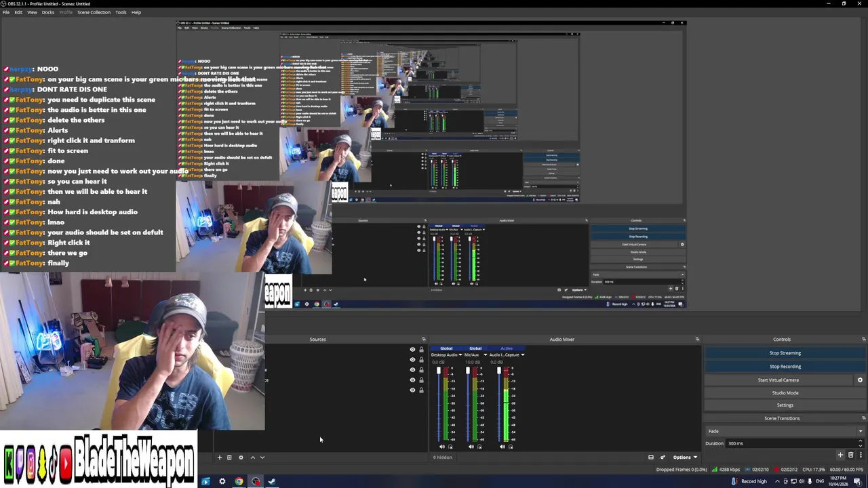Toggle lock on second source
Viewport: 868px width, 488px height.
click(421, 360)
